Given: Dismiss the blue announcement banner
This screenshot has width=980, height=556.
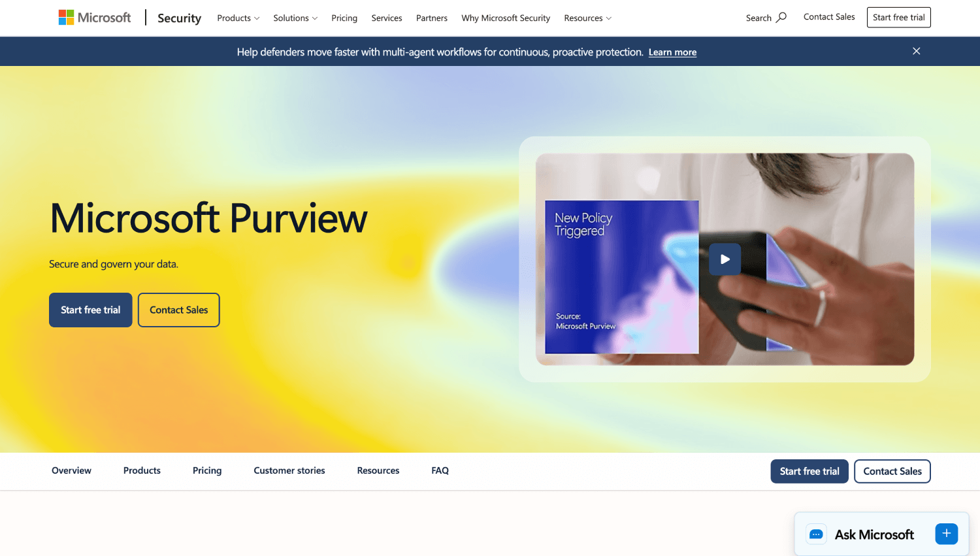Looking at the screenshot, I should pos(917,51).
